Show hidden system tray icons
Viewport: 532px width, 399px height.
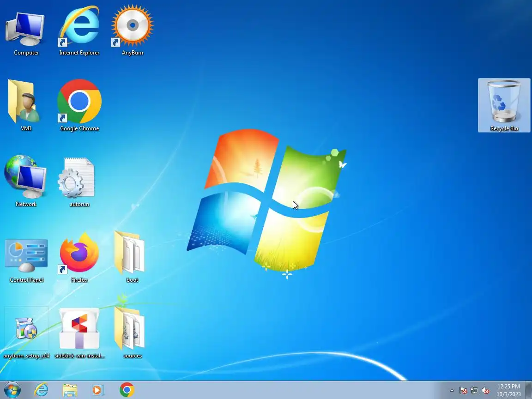tap(452, 391)
